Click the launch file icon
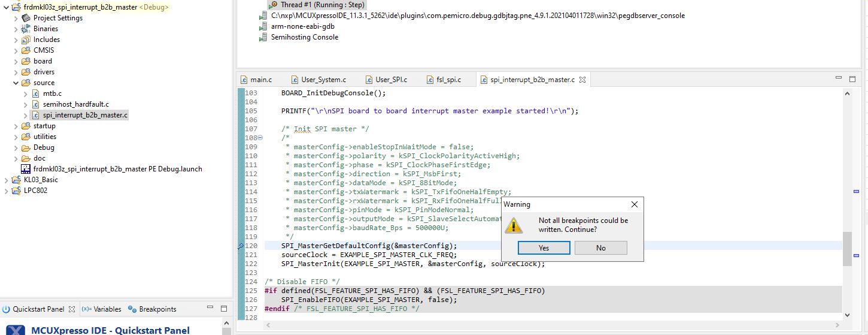 pyautogui.click(x=26, y=169)
